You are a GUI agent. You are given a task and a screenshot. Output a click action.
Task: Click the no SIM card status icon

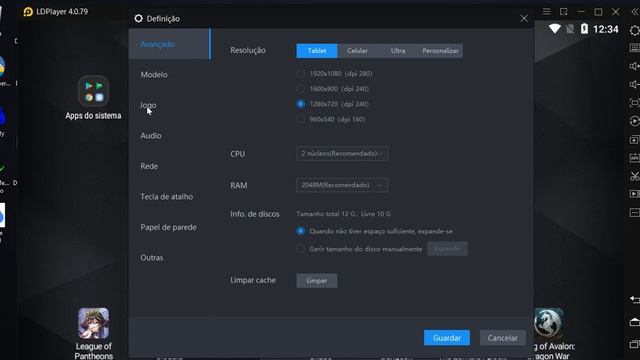(x=570, y=29)
